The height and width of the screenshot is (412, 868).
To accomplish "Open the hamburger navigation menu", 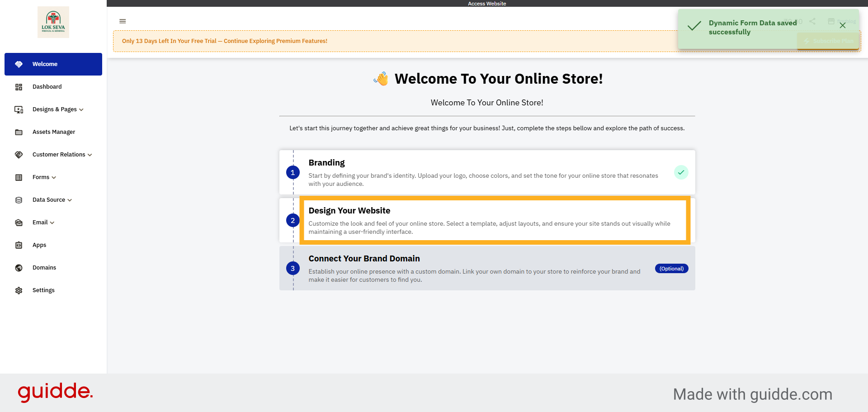I will pos(123,21).
